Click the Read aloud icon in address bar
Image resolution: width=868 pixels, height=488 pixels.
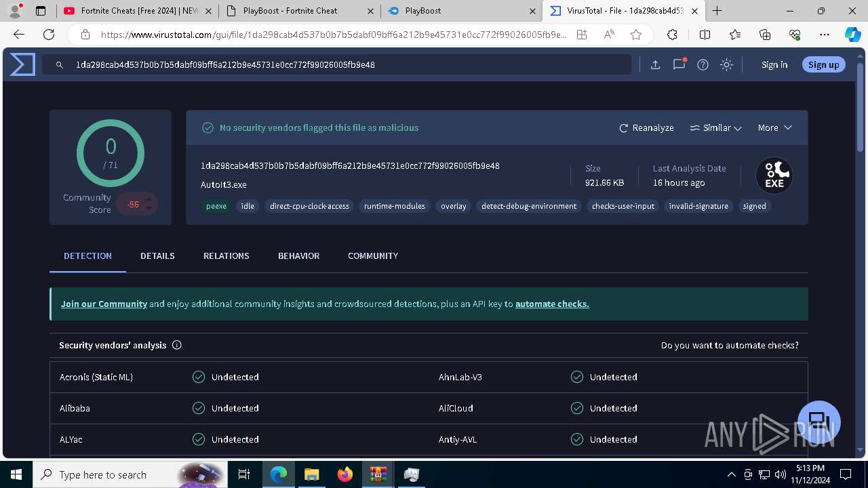click(x=609, y=35)
